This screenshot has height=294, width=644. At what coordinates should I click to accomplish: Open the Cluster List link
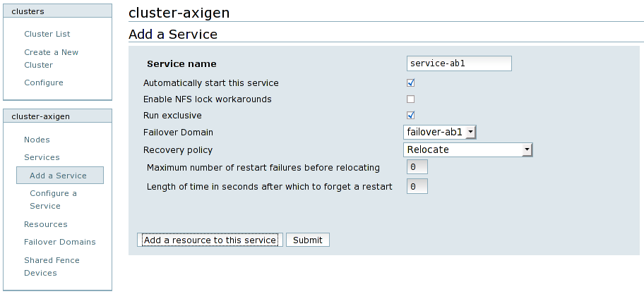tap(47, 34)
